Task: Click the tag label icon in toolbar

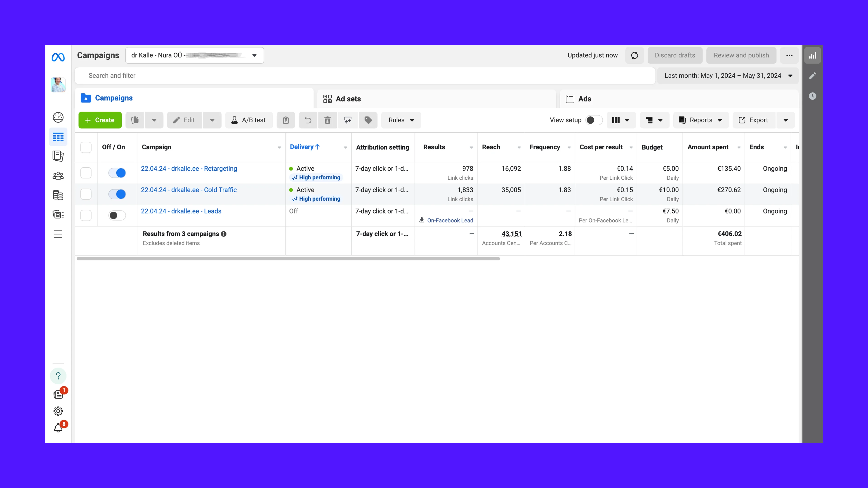Action: click(x=368, y=120)
